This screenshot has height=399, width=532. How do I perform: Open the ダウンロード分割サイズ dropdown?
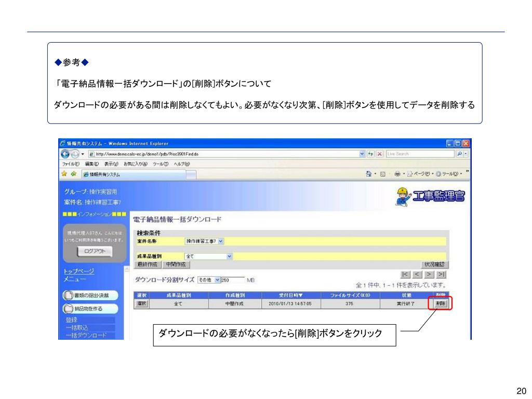[x=209, y=280]
